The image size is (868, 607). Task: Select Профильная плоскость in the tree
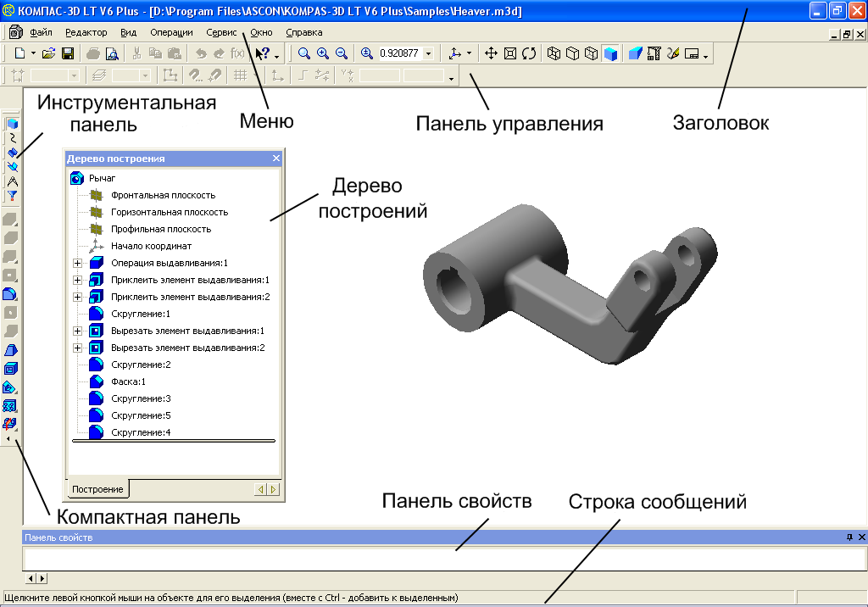click(x=161, y=229)
